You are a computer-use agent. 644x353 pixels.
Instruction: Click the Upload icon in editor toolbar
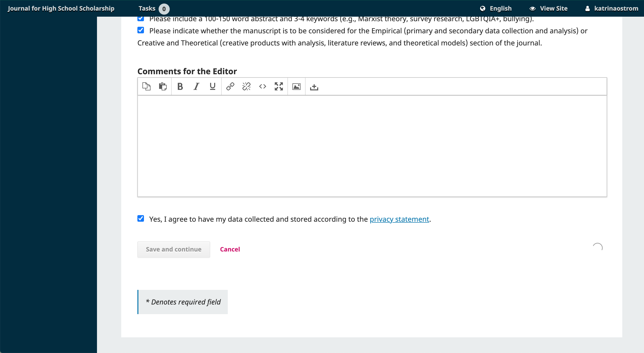coord(314,87)
